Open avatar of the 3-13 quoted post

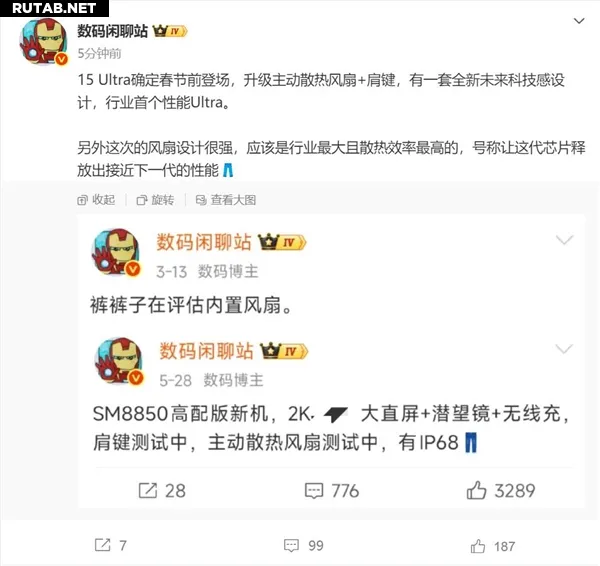(x=116, y=252)
